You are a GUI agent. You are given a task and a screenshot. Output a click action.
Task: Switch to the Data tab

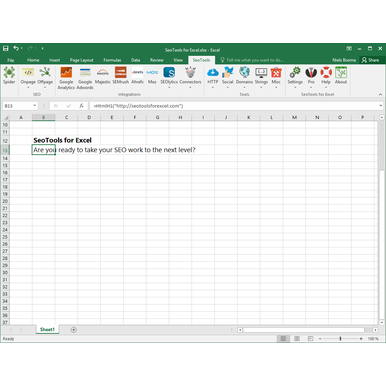[x=136, y=60]
